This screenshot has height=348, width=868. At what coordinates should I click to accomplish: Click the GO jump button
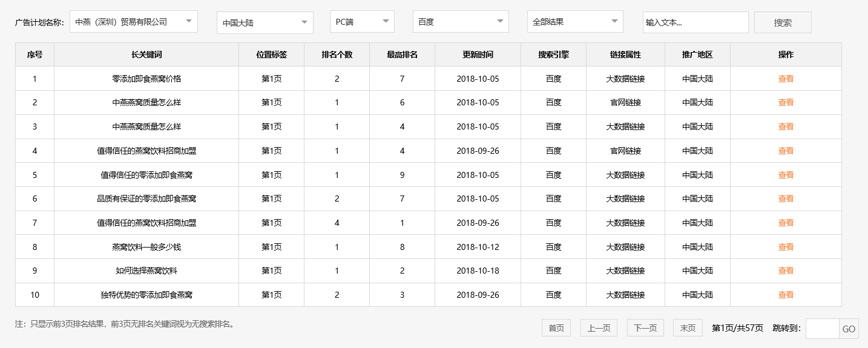click(x=849, y=329)
